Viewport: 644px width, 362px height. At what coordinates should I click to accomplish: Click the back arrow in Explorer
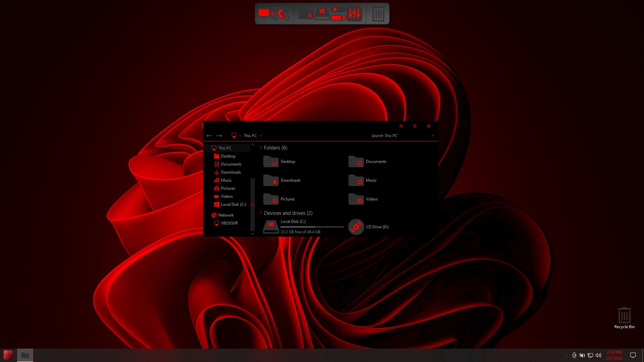pos(209,136)
